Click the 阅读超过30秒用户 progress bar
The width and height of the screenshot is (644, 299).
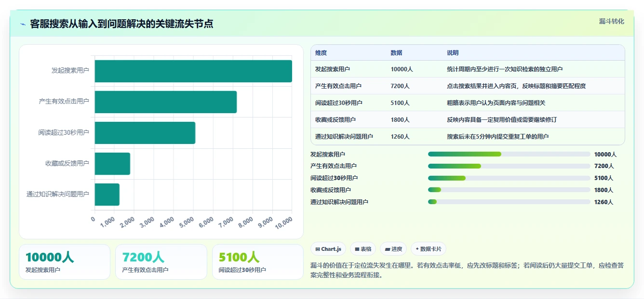tap(509, 178)
